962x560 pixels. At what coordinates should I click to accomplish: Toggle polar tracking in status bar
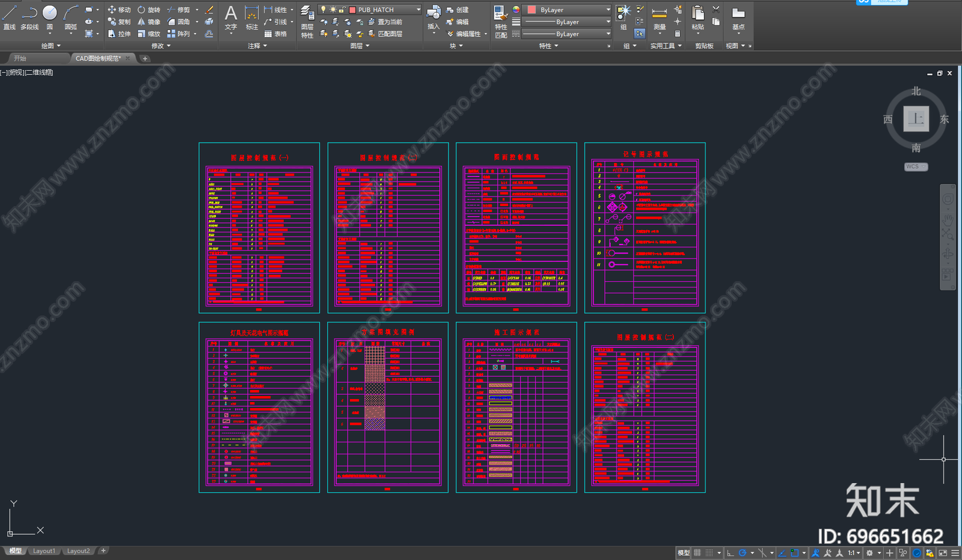pos(743,552)
